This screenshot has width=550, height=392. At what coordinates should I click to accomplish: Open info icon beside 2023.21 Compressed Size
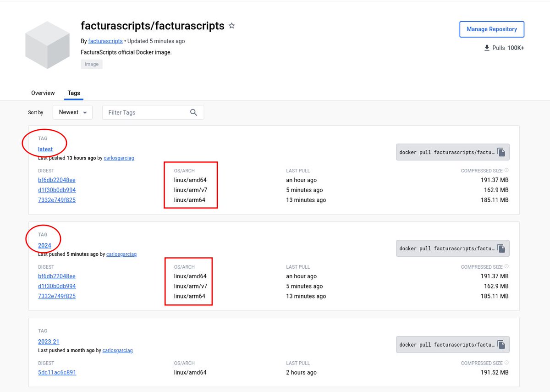pyautogui.click(x=506, y=363)
